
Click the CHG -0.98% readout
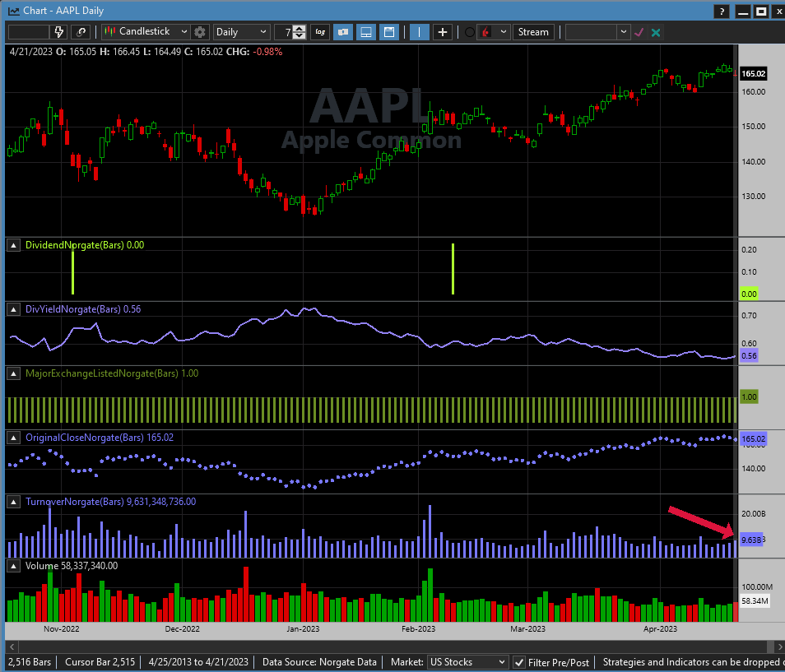tap(254, 52)
